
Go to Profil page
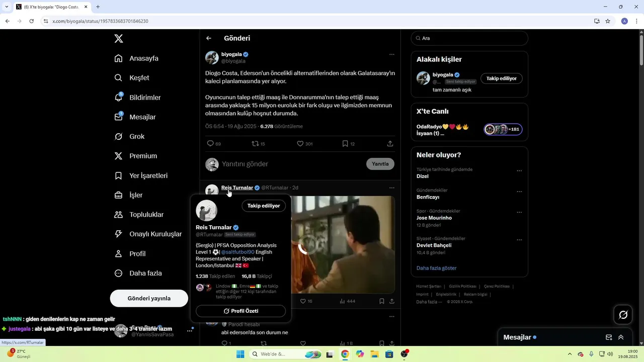tap(130, 254)
